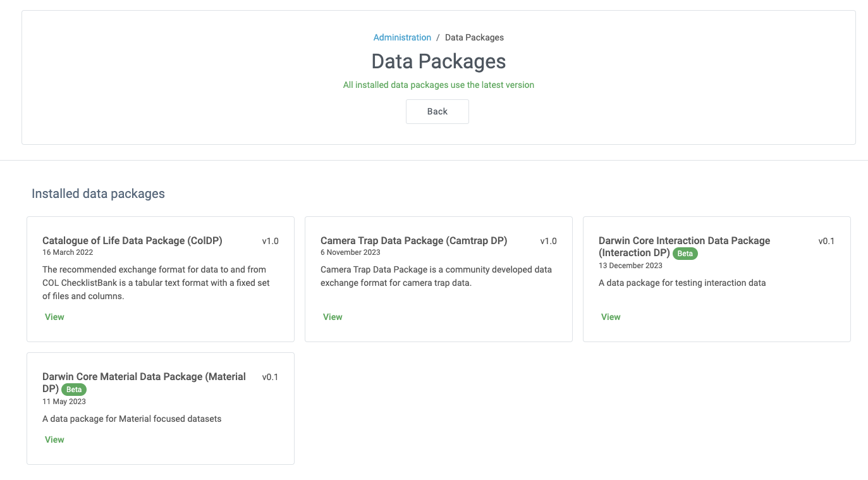Click the Beta badge on Material DP
Screen dimensions: 868x480
click(x=73, y=389)
